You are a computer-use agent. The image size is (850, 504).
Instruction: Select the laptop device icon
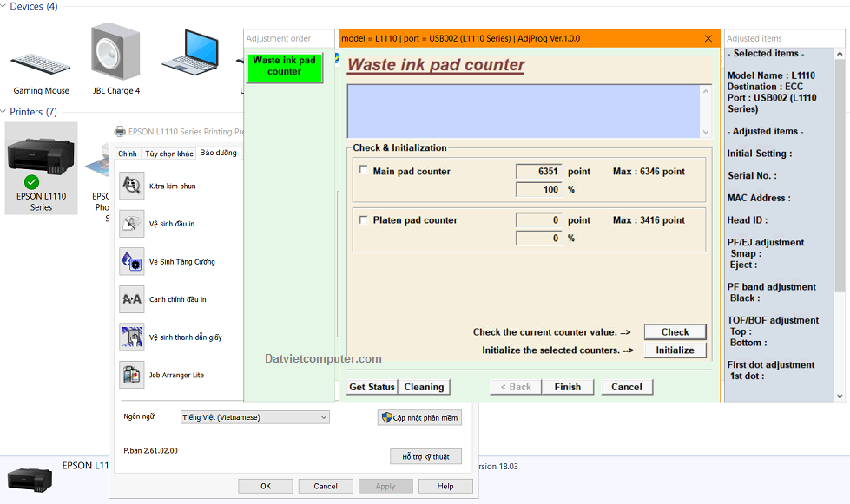tap(191, 53)
